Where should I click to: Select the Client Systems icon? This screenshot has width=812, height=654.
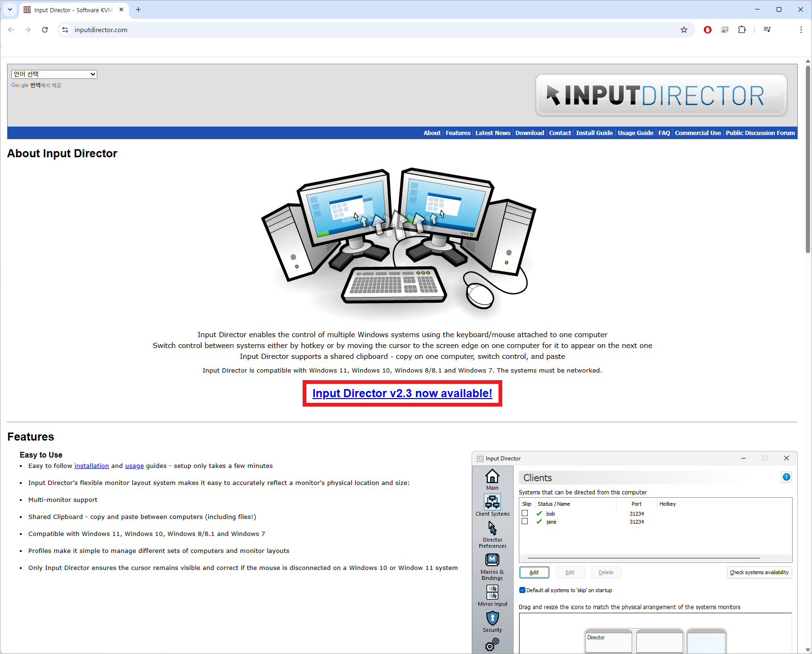[x=492, y=505]
